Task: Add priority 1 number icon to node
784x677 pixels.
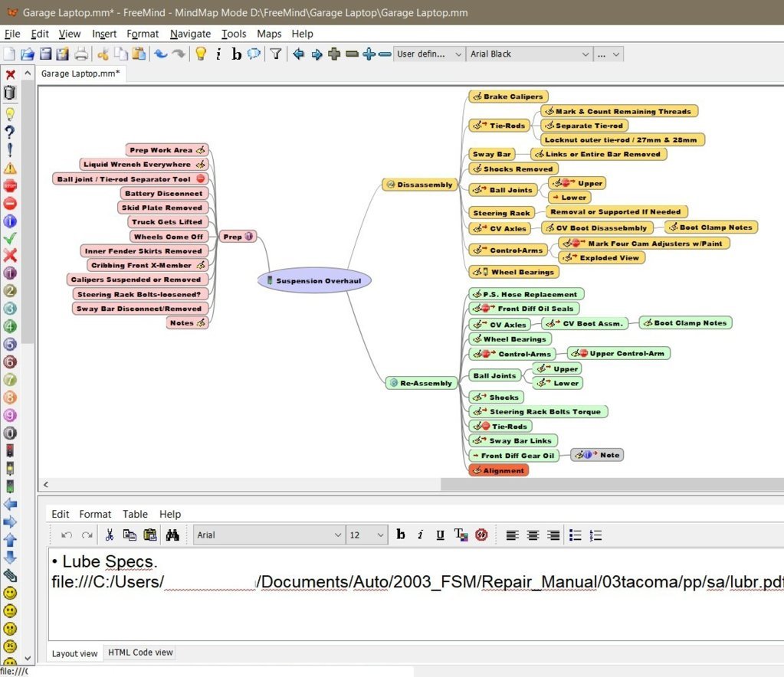Action: [10, 273]
